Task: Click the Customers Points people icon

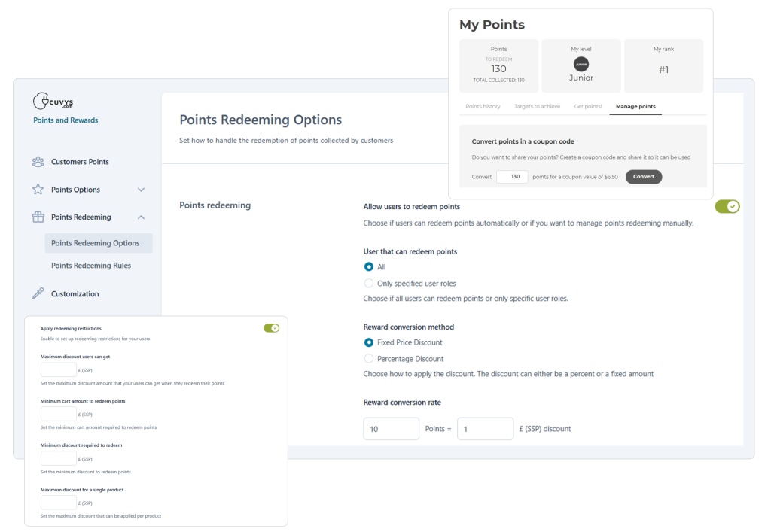Action: 38,162
